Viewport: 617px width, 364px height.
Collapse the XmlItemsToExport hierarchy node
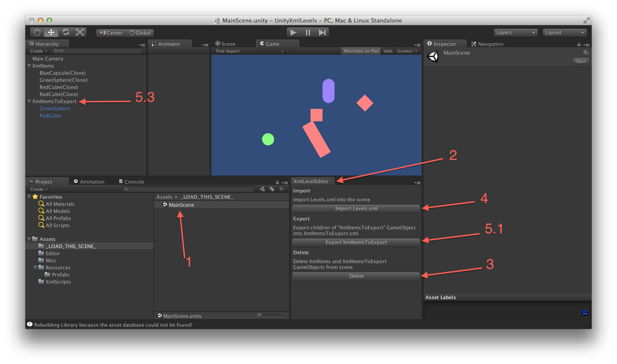coord(29,101)
